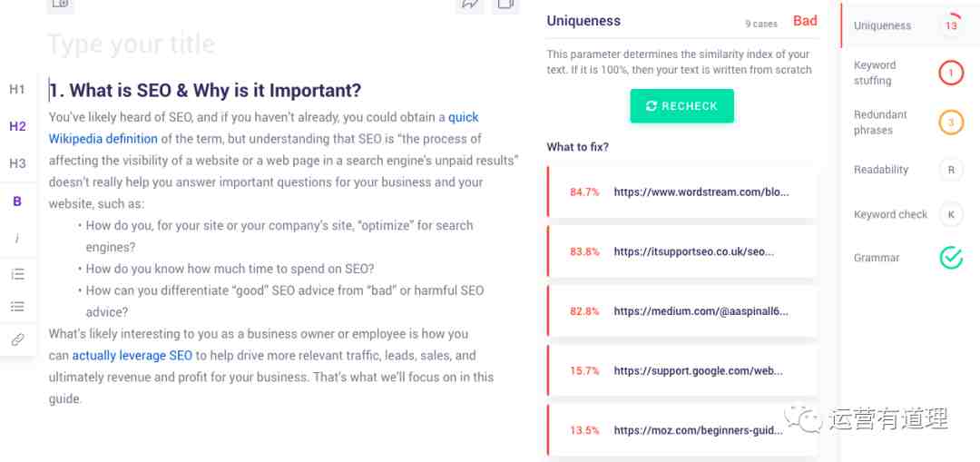Insert hyperlink with the link icon

tap(17, 339)
